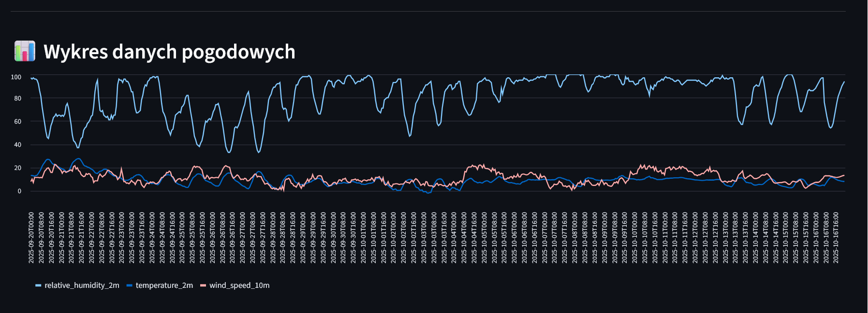Screen dimensions: 868x313
Task: Click the 0 label on the y-axis
Action: point(19,191)
